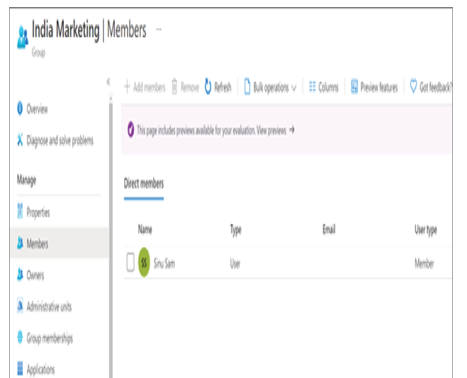Click the Bulk operations document icon
467x378 pixels.
tap(247, 87)
